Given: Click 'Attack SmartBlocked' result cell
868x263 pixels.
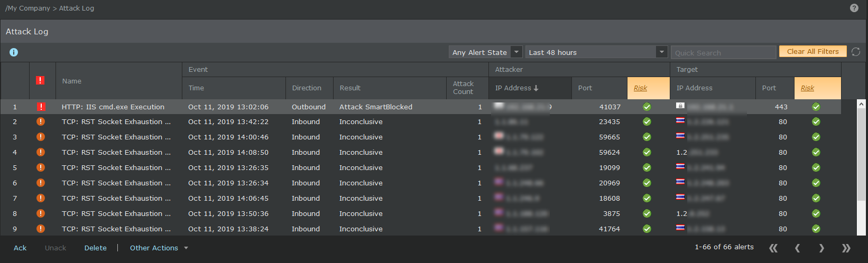Looking at the screenshot, I should point(375,107).
